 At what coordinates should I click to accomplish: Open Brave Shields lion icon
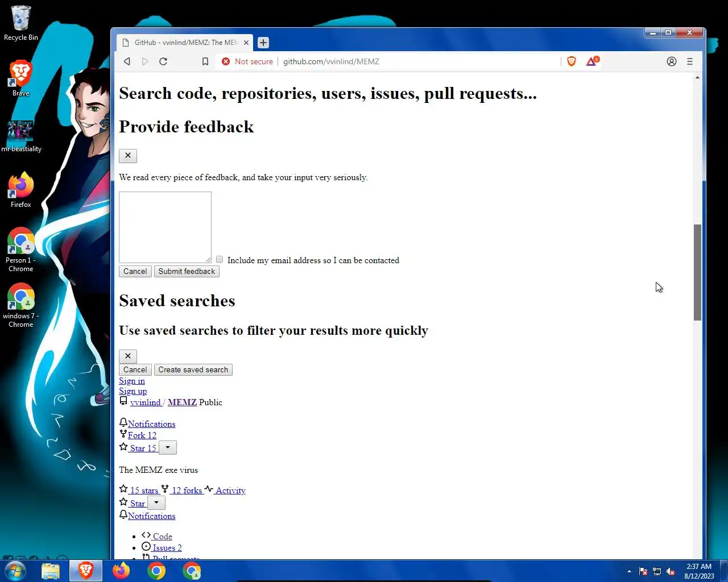pyautogui.click(x=572, y=61)
